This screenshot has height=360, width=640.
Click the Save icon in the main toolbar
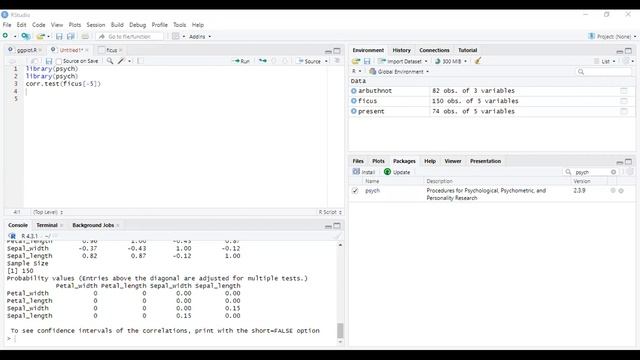tap(59, 36)
